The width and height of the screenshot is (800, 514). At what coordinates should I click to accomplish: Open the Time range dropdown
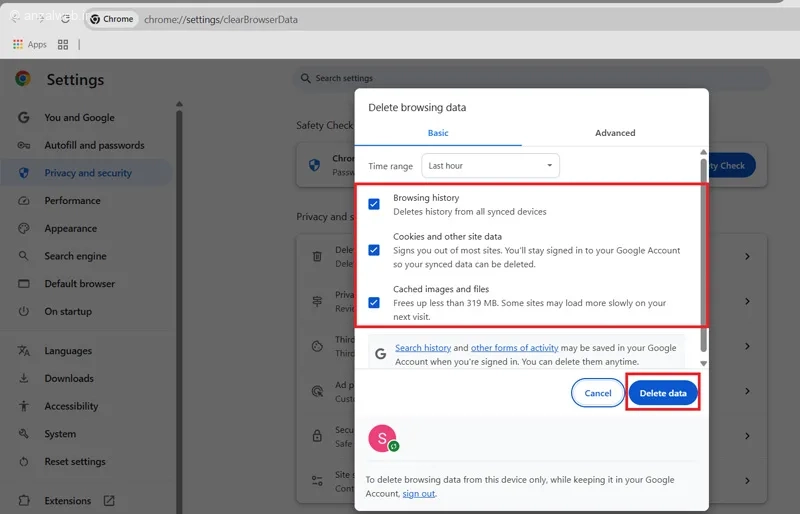click(x=490, y=166)
